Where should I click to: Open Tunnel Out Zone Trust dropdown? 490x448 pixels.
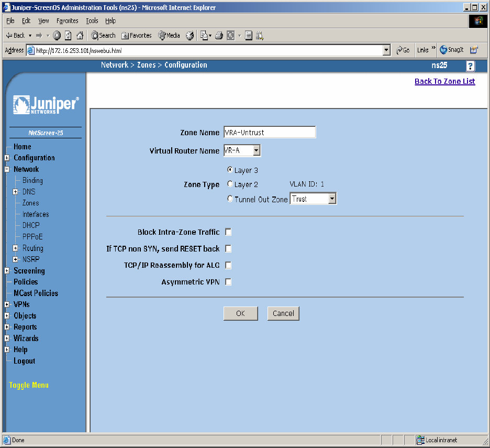tap(332, 199)
